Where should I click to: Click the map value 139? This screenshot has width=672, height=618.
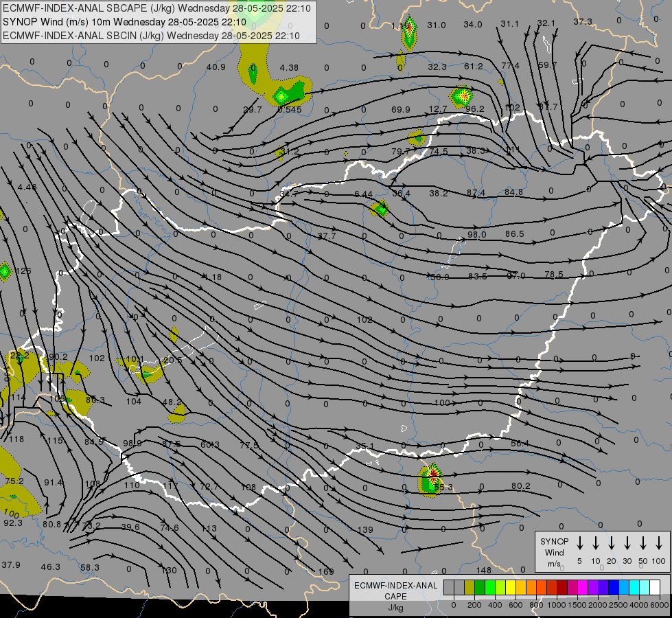[365, 529]
